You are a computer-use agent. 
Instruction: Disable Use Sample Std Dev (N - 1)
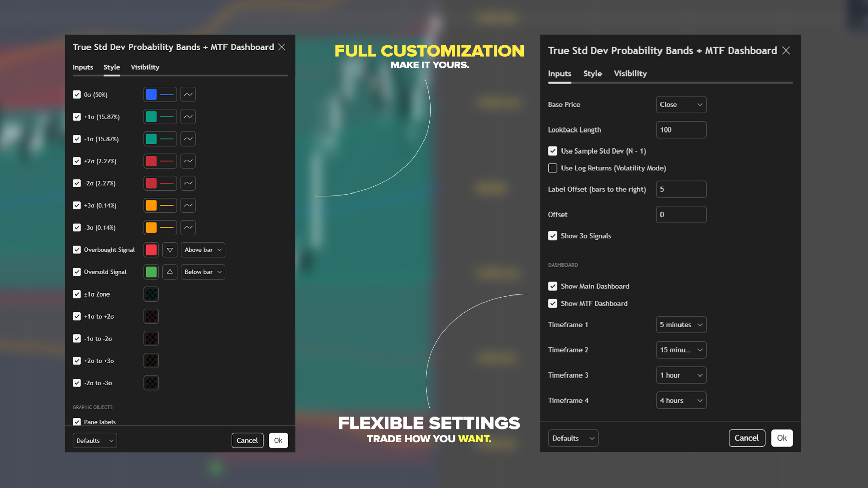553,151
